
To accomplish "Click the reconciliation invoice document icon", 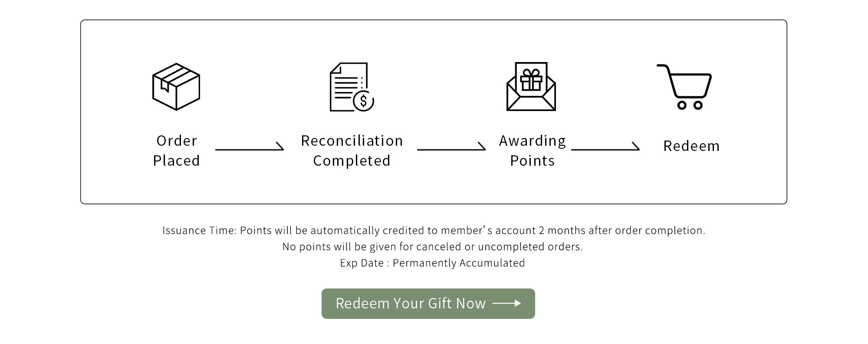I will click(x=349, y=86).
